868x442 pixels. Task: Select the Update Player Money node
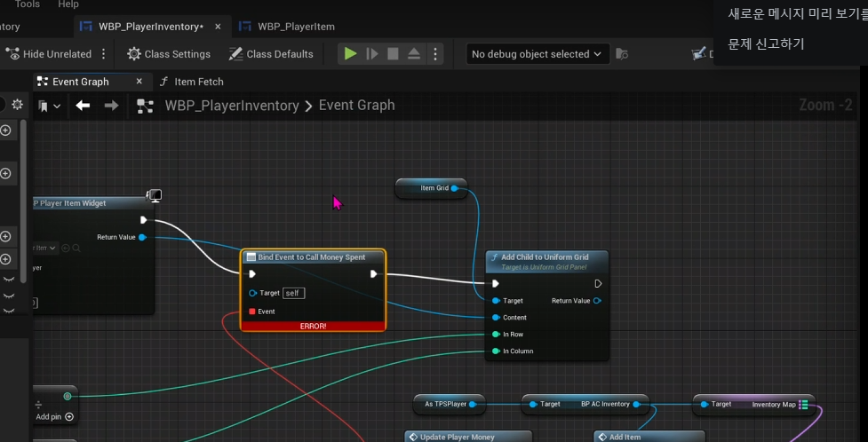pyautogui.click(x=468, y=437)
